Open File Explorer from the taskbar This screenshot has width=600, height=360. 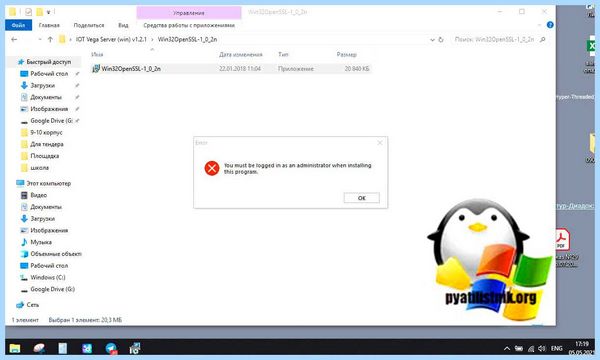[15, 348]
